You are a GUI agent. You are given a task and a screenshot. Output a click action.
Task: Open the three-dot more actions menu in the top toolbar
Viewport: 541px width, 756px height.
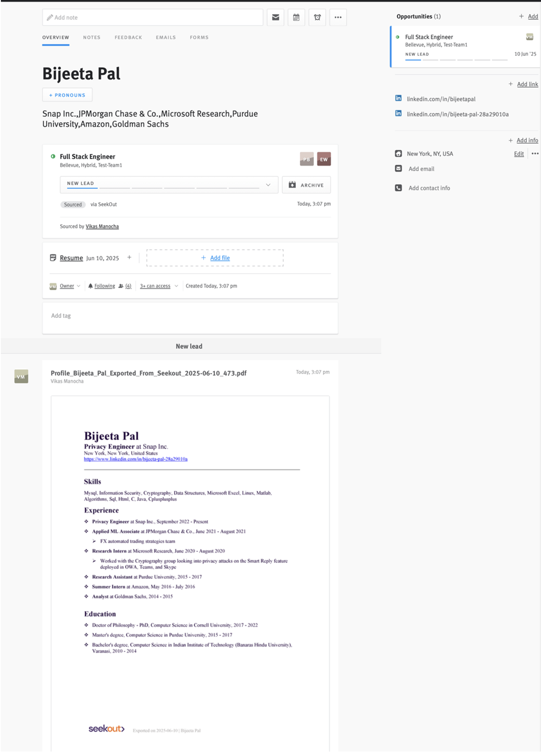coord(338,17)
